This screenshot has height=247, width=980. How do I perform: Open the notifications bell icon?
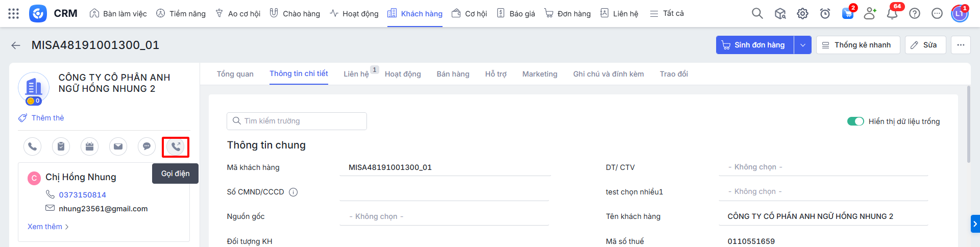[x=892, y=14]
